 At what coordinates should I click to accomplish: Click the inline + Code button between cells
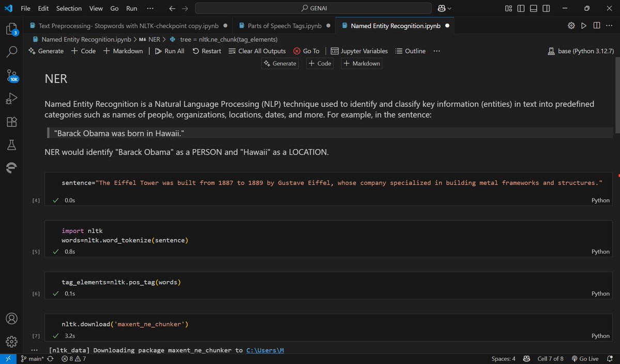320,63
